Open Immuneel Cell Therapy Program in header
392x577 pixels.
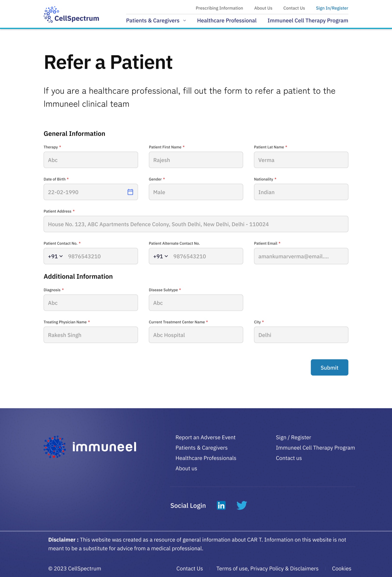pos(307,21)
